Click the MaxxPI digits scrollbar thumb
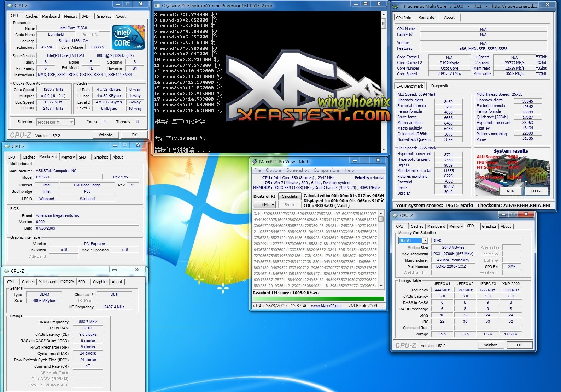The height and width of the screenshot is (392, 561). [381, 219]
